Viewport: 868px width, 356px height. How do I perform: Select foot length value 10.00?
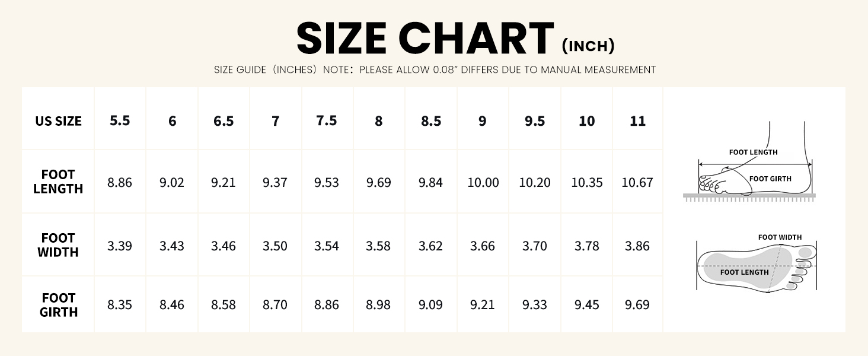click(x=483, y=183)
